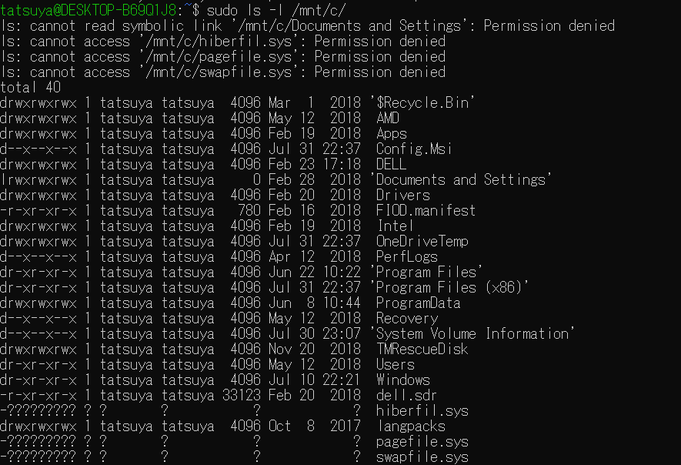Click the Apps directory name

(x=391, y=134)
